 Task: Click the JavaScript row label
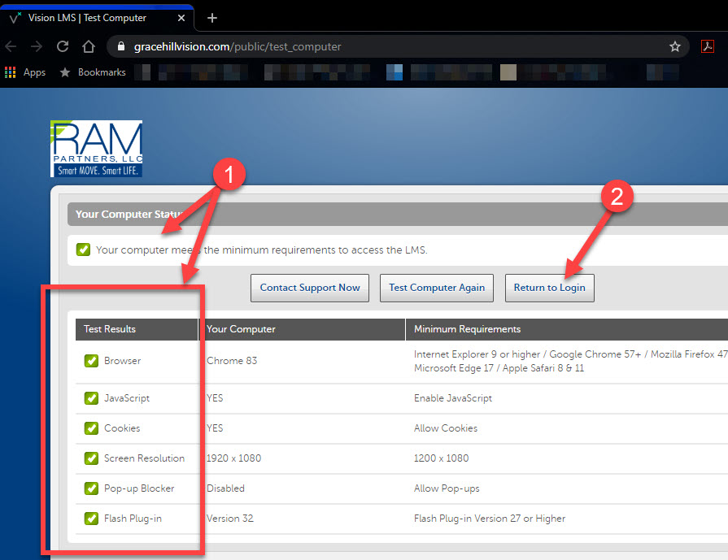point(127,398)
